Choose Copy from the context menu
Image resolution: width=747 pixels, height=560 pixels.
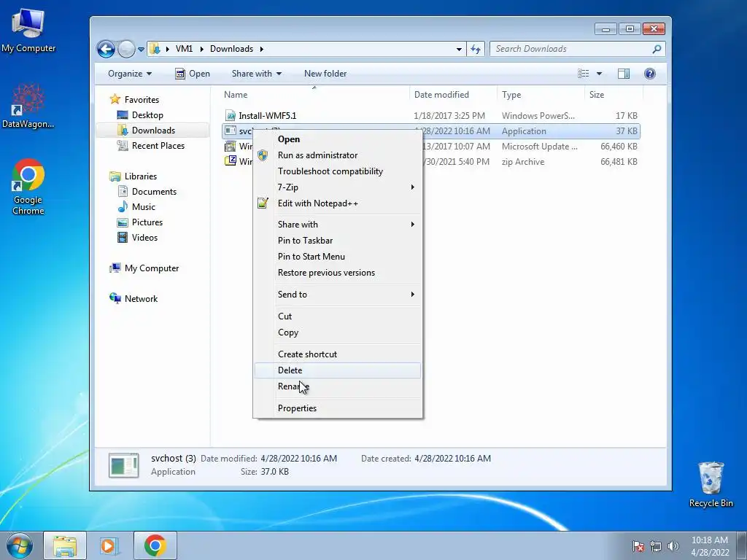tap(337, 332)
